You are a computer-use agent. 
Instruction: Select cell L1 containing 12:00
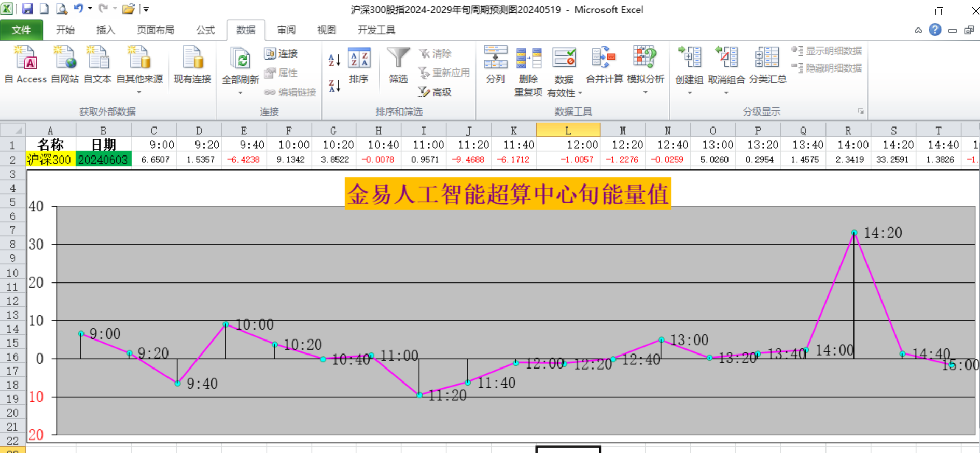tap(568, 145)
